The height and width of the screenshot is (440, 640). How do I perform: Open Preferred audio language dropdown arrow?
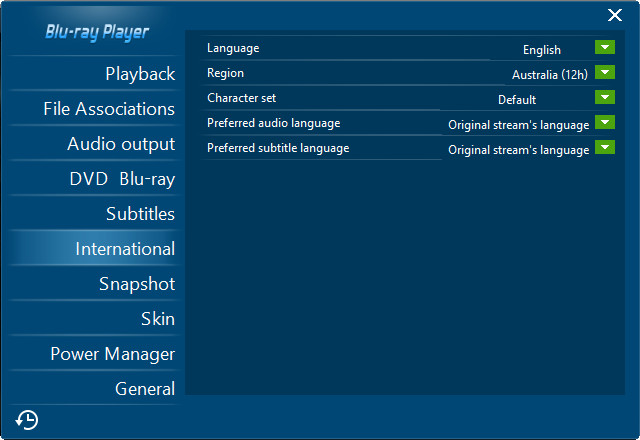click(x=604, y=123)
